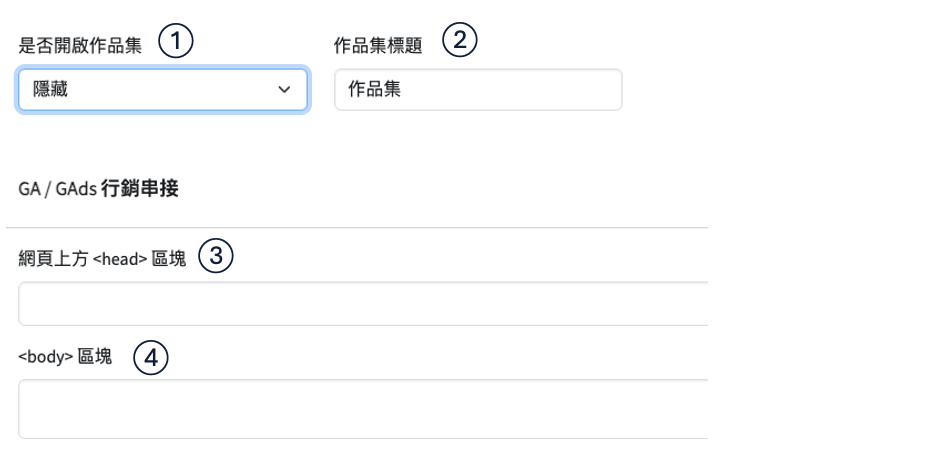
Task: Click the <head> tag text in the label
Action: pyautogui.click(x=126, y=258)
